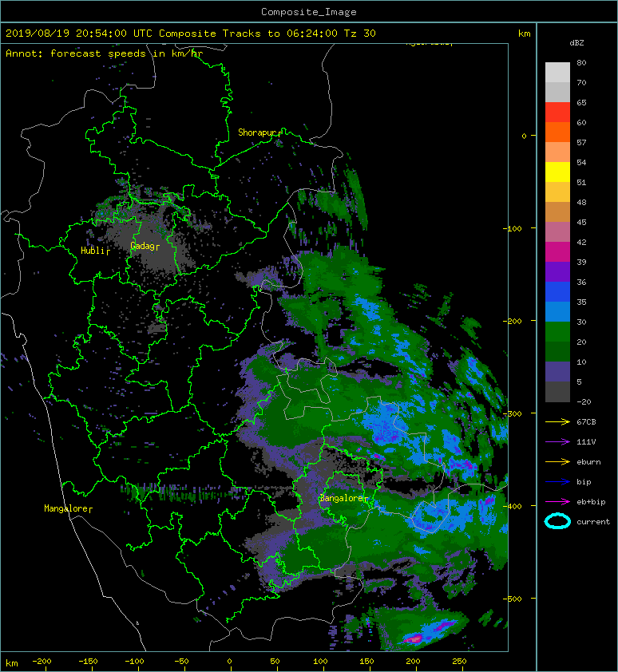The width and height of the screenshot is (618, 672).
Task: Click the 'Annot: forecast speeds in km/hr' text
Action: coord(105,53)
